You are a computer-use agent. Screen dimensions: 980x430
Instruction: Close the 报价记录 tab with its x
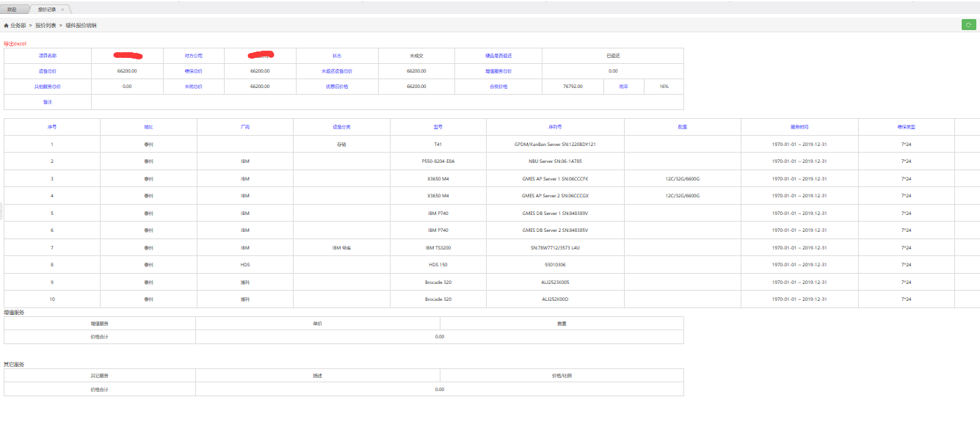pyautogui.click(x=63, y=10)
